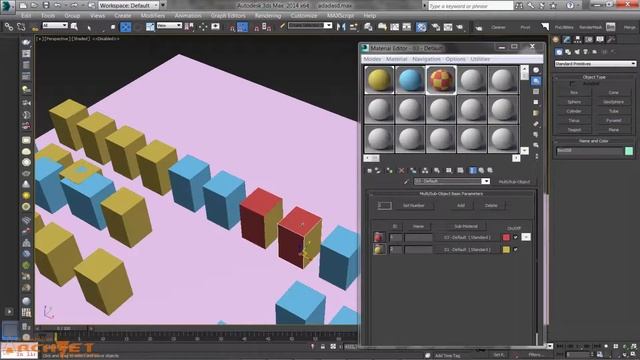Click Sample Type icon in Material Editor side toolbar

click(x=536, y=71)
